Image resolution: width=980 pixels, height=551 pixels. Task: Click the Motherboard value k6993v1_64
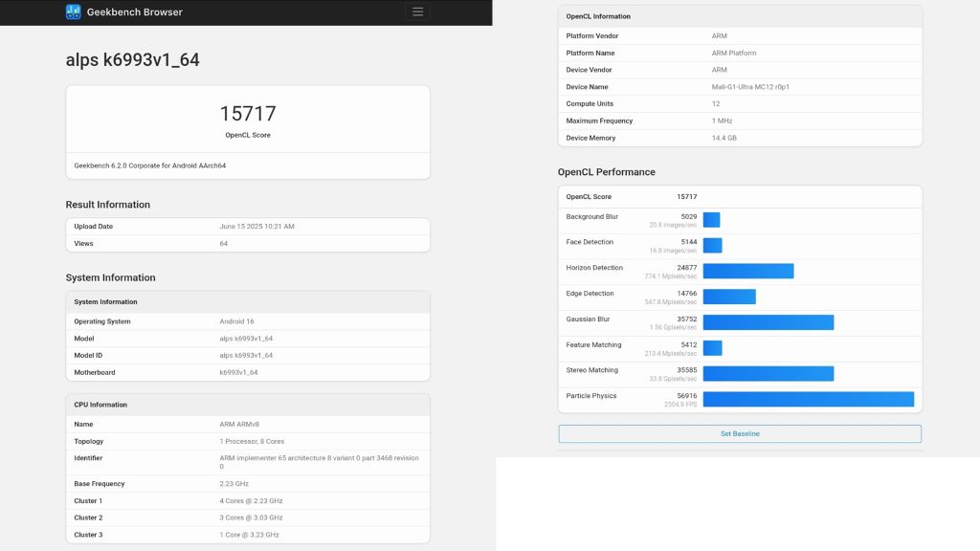click(238, 372)
